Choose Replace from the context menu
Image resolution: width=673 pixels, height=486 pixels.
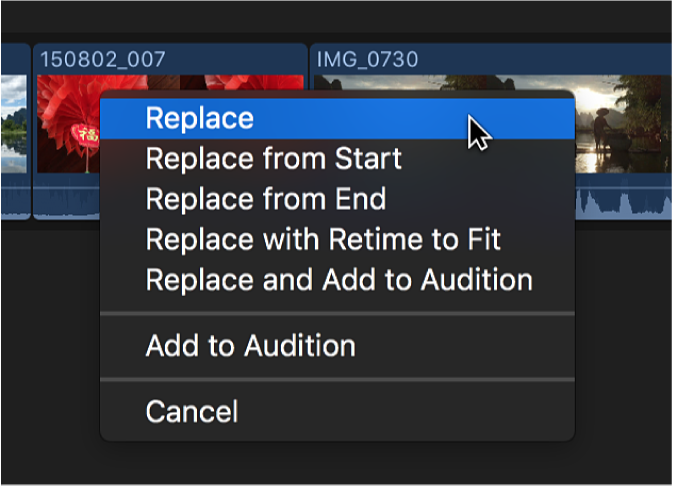(x=200, y=118)
